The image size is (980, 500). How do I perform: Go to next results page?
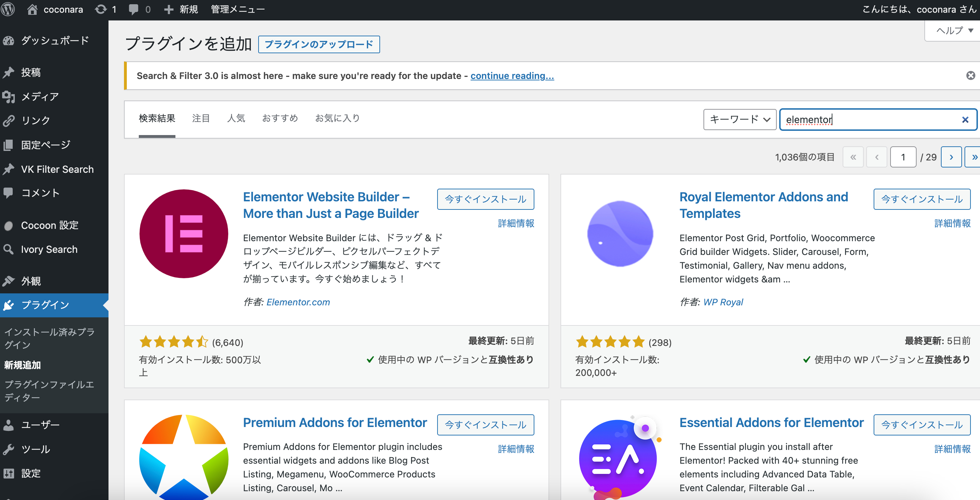pos(951,157)
